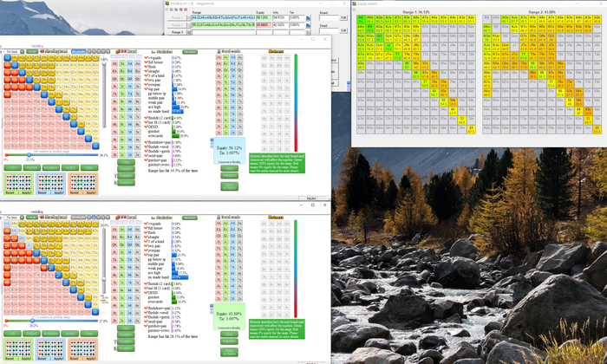Click the Absolute button in lower window
This screenshot has width=607, height=364.
190,218
